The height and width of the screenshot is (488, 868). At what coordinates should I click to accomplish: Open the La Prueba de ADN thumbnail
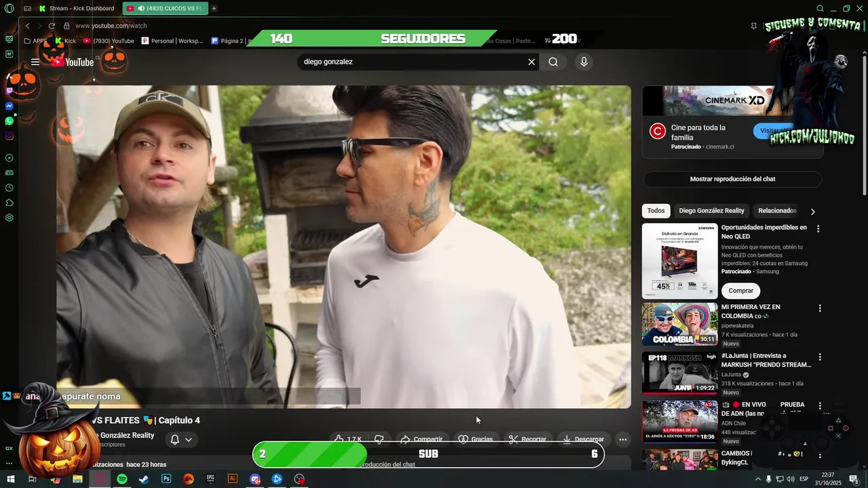click(x=679, y=422)
